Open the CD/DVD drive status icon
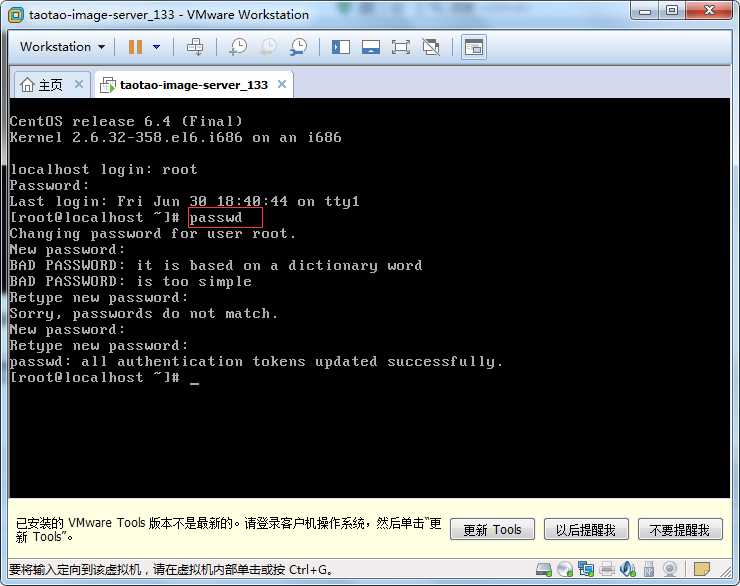740x586 pixels. tap(564, 569)
